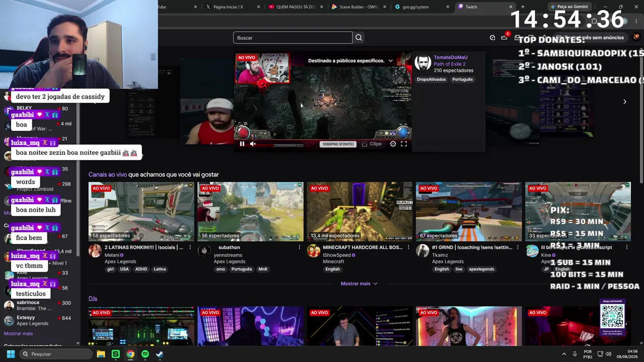The width and height of the screenshot is (644, 362).
Task: Open Spotify from the taskbar
Action: 145,354
